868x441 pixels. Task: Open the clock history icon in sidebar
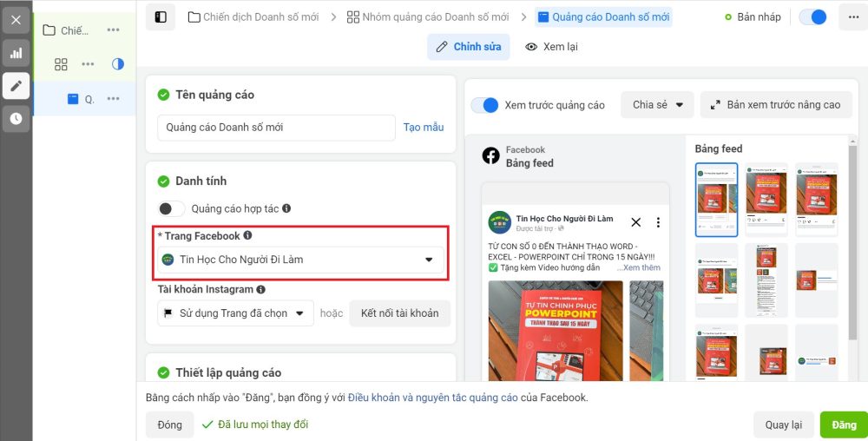click(x=16, y=118)
